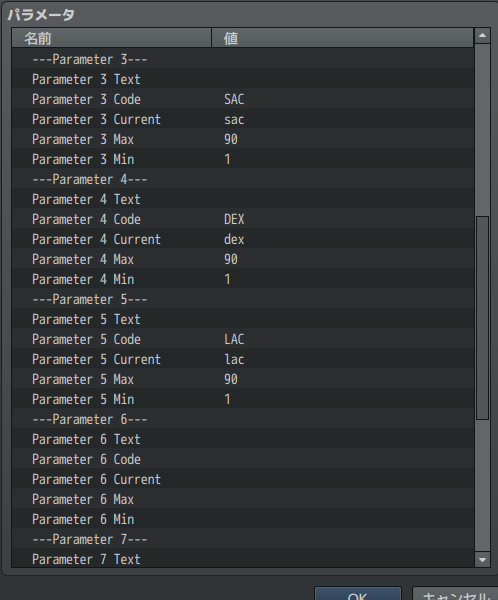The height and width of the screenshot is (600, 498).
Task: Click the sac value of Parameter 3 Current
Action: tap(234, 119)
